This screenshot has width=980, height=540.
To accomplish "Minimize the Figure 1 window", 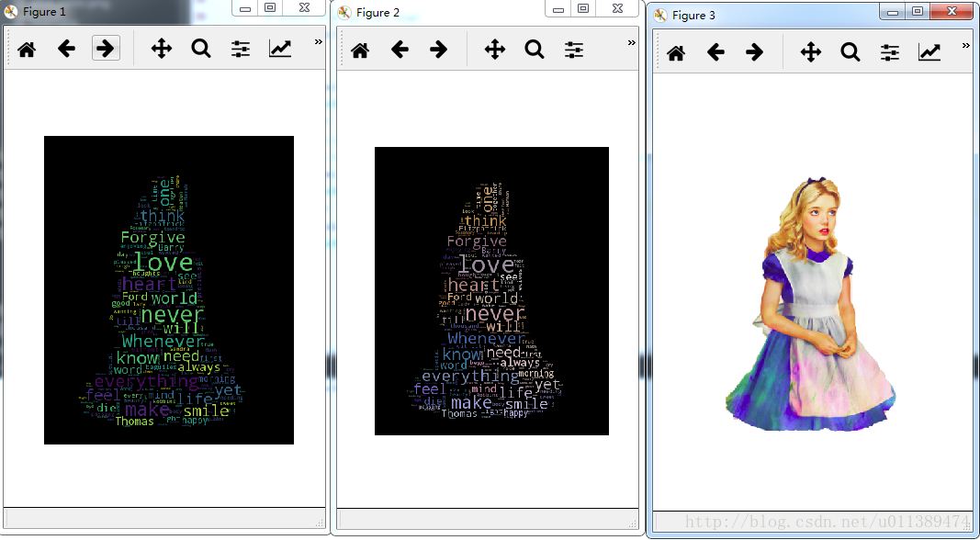I will point(245,9).
